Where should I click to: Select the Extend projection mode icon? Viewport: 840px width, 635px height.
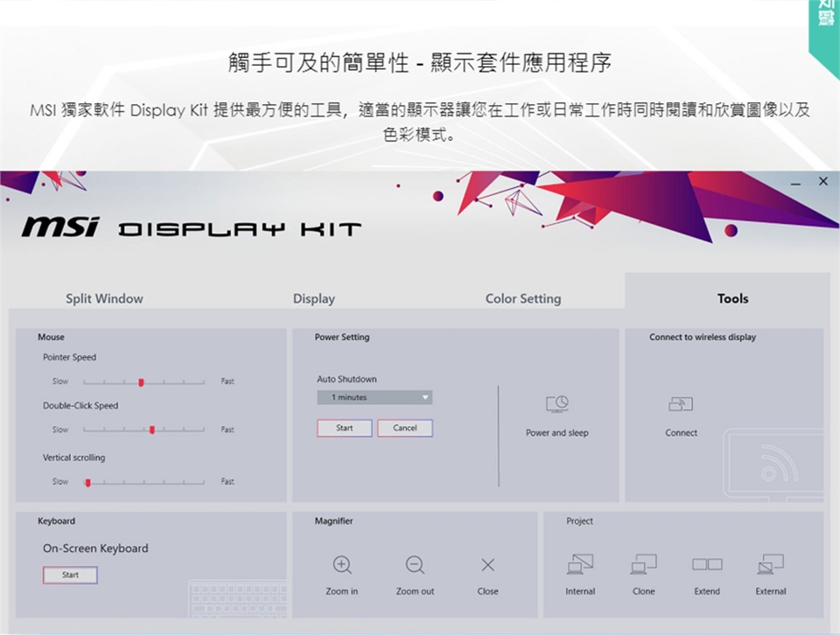[x=707, y=565]
